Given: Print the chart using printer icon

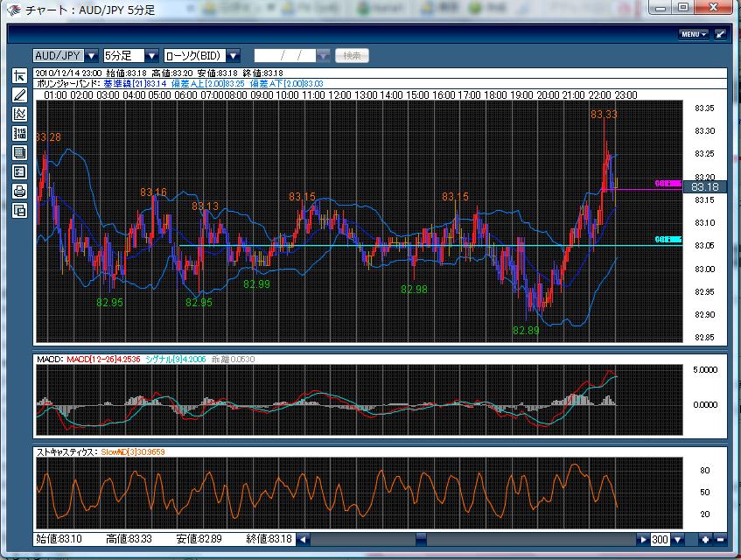Looking at the screenshot, I should 19,191.
